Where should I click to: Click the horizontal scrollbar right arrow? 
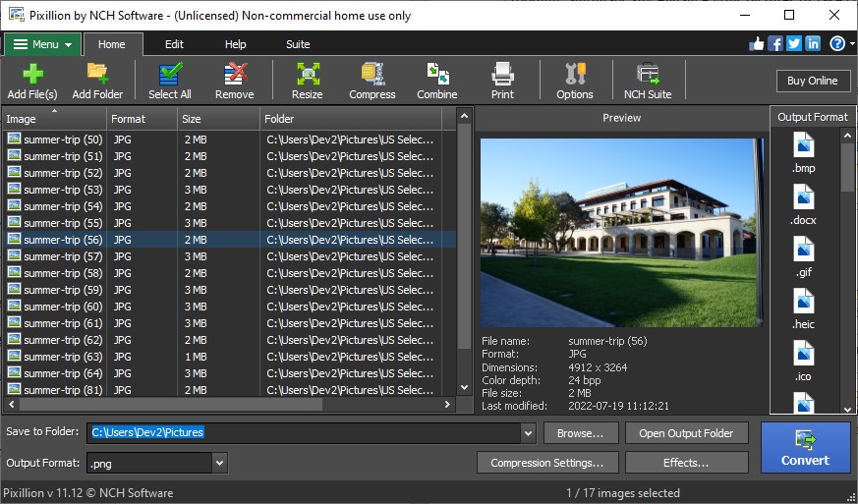[x=447, y=405]
